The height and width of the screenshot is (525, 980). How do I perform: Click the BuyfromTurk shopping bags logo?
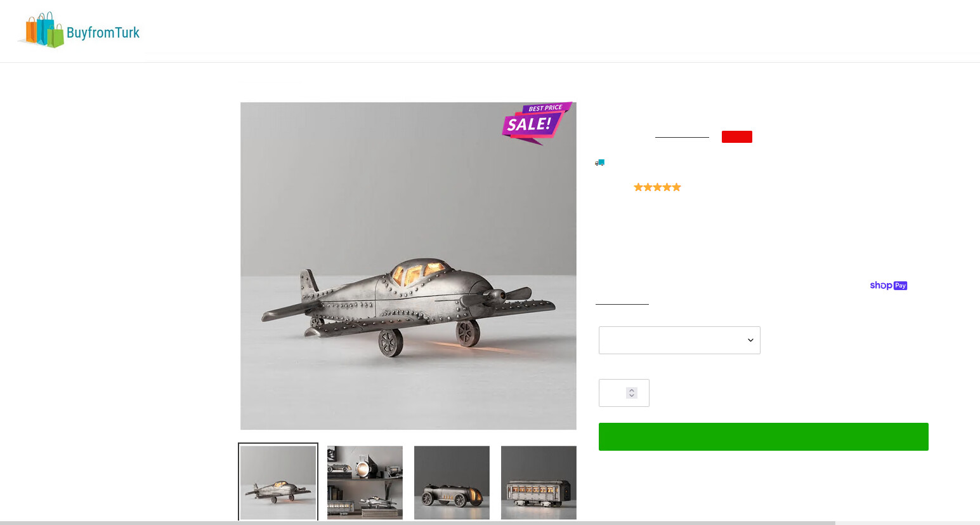[x=42, y=30]
